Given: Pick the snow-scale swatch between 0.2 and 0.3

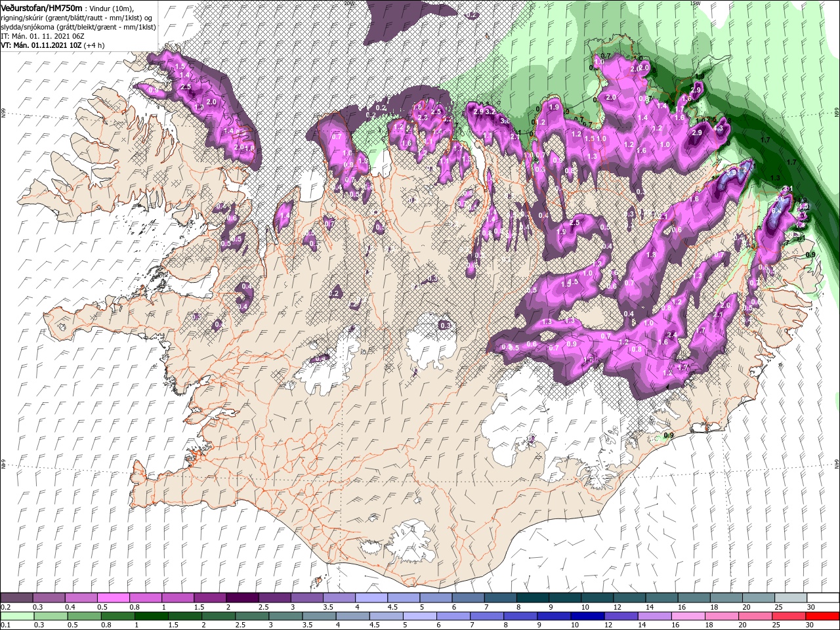Looking at the screenshot, I should (x=16, y=597).
